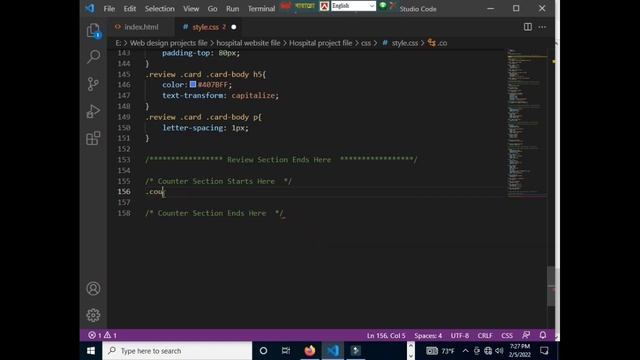640x360 pixels.
Task: Click the #4078FF color swatch
Action: click(193, 84)
